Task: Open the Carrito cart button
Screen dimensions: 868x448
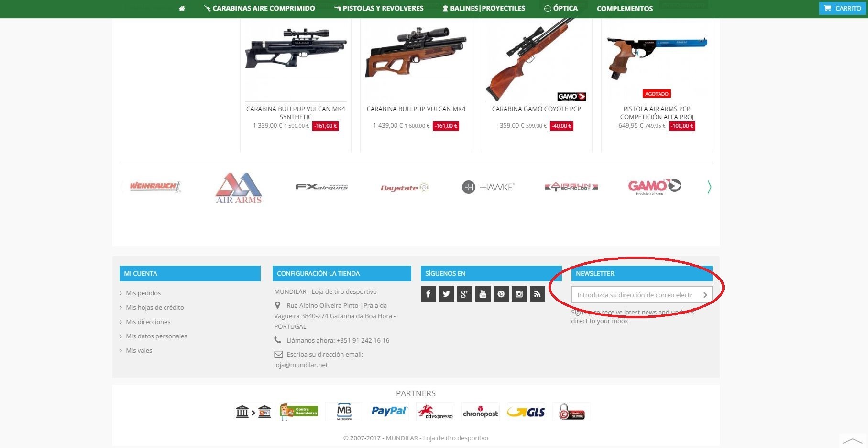Action: [842, 8]
